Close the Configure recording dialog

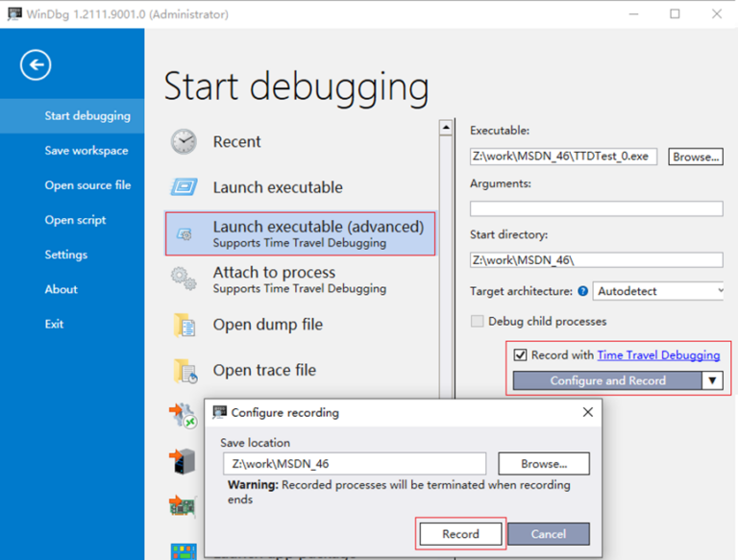[588, 412]
